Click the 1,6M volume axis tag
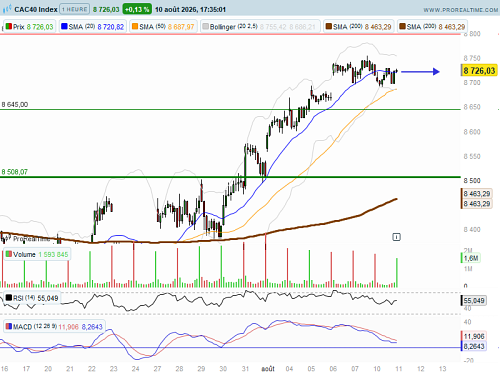The width and height of the screenshot is (500, 375). click(x=471, y=258)
